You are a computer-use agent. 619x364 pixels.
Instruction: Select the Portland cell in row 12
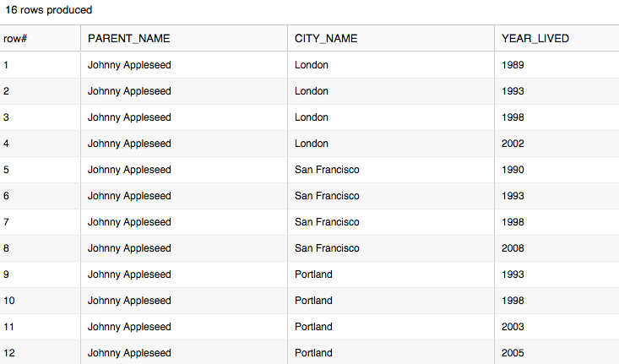click(313, 353)
